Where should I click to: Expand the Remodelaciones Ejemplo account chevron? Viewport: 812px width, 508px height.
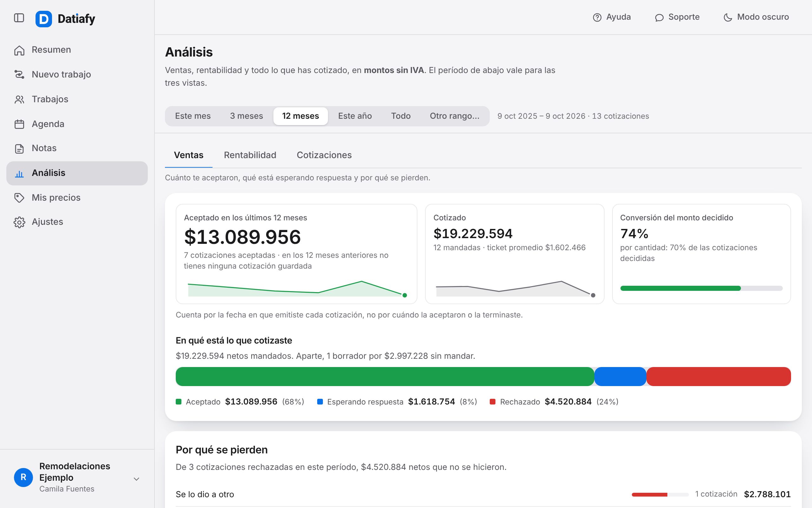pos(137,479)
